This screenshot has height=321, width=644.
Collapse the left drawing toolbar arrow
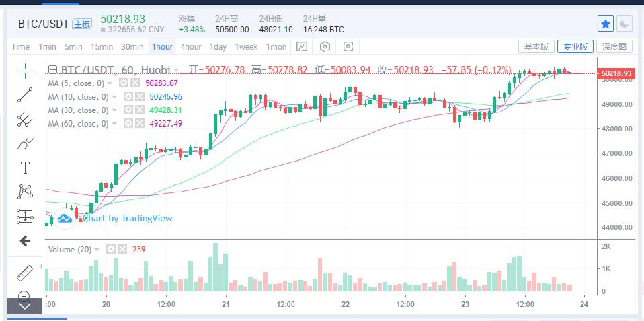pyautogui.click(x=42, y=266)
